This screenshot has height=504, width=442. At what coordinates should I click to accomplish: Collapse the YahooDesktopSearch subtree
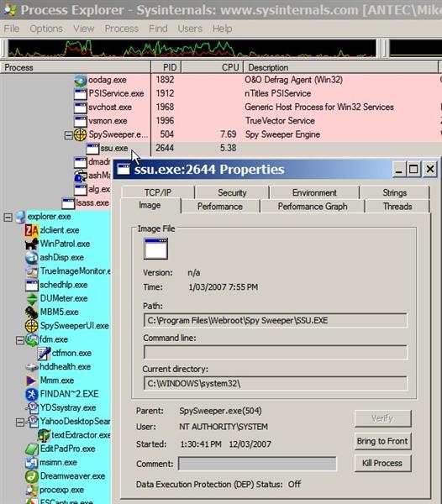[20, 423]
